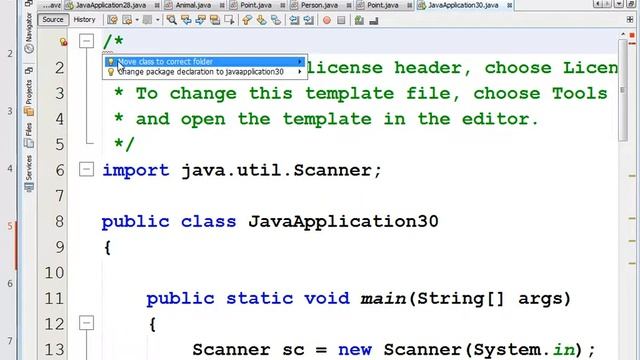Click 'Scanner sc' on line 13

pyautogui.click(x=249, y=350)
